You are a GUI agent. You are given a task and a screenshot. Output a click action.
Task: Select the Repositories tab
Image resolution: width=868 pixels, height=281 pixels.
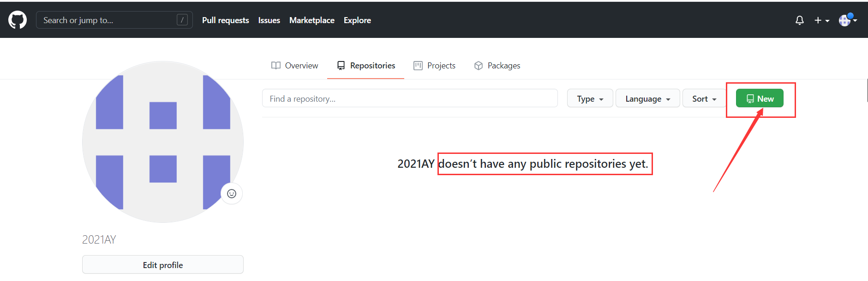[366, 66]
